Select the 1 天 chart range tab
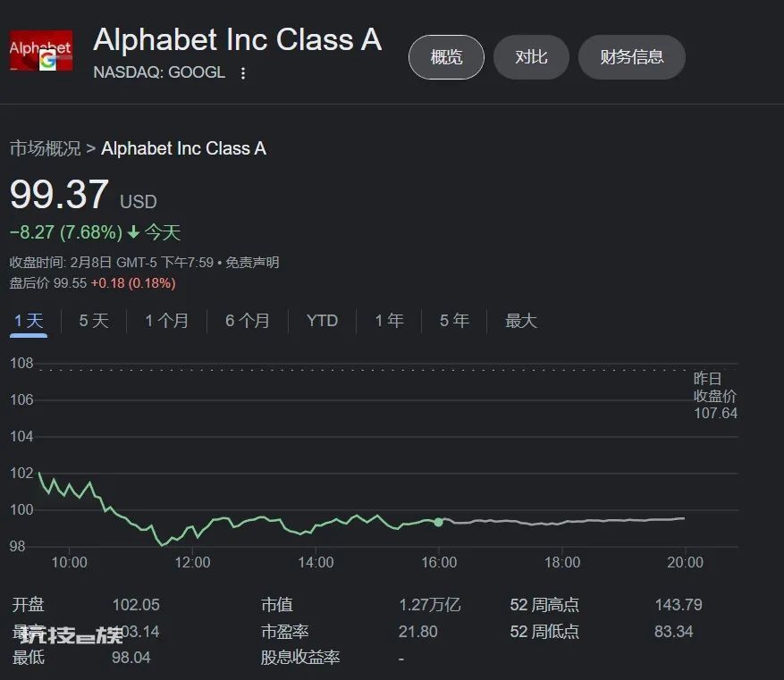Viewport: 784px width, 680px height. (x=29, y=321)
